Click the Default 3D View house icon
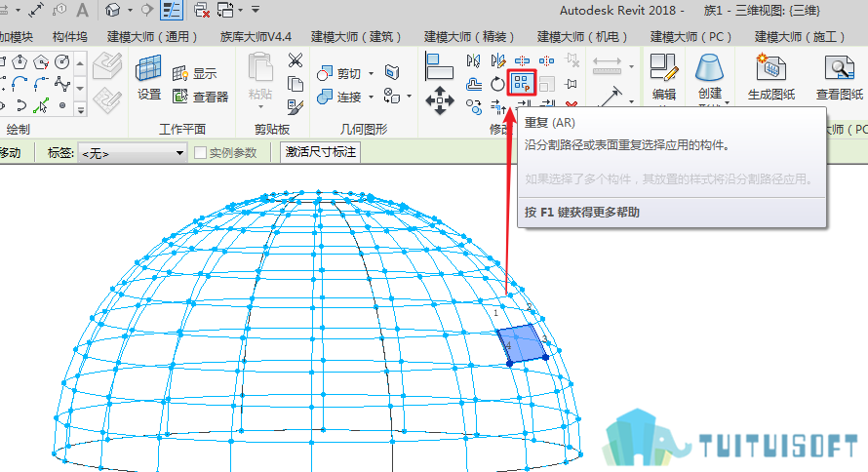This screenshot has width=868, height=472. pos(113,10)
